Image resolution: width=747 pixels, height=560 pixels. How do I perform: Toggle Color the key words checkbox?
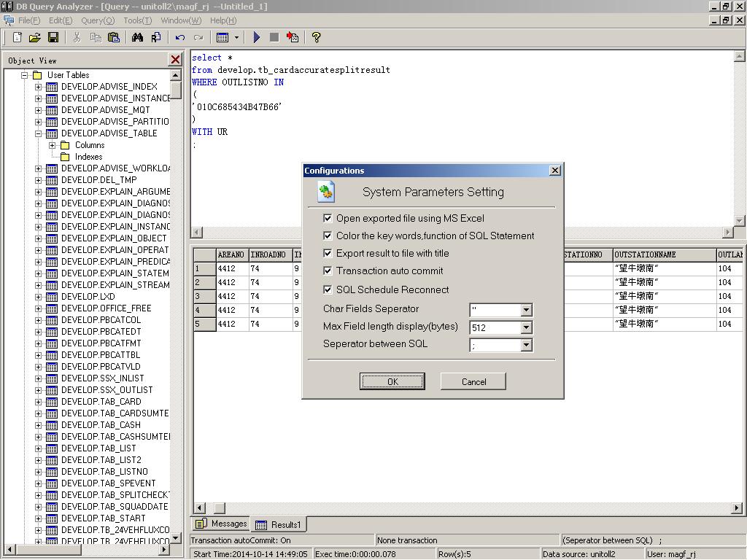pos(328,236)
